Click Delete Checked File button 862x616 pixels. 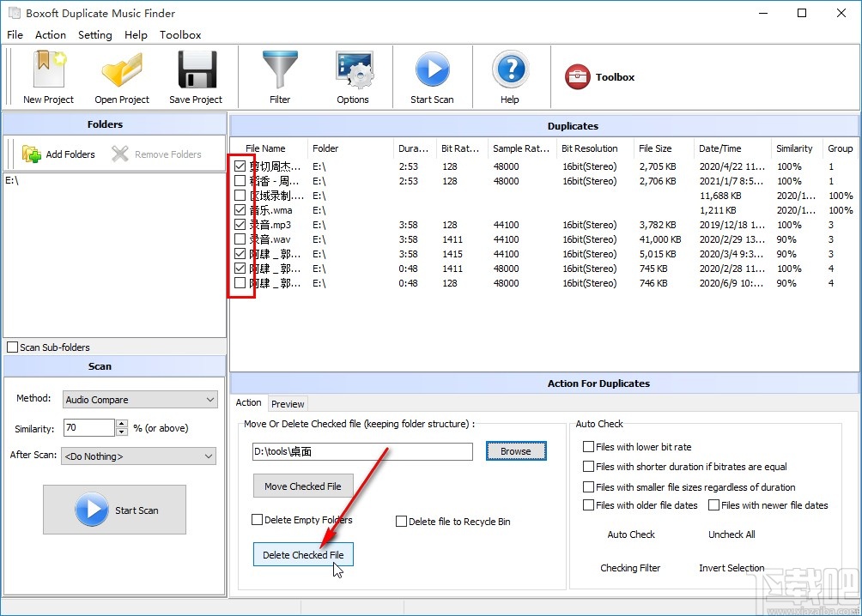pos(303,554)
